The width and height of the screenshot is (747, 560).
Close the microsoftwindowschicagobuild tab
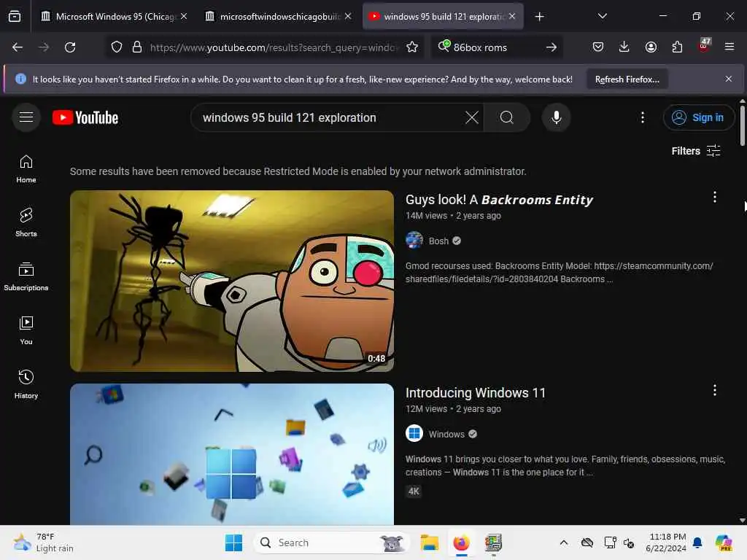coord(348,17)
